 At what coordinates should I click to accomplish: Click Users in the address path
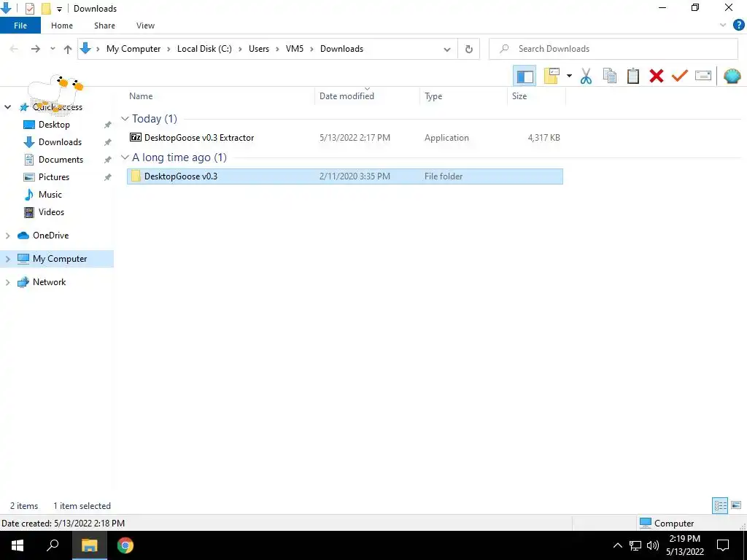coord(259,49)
